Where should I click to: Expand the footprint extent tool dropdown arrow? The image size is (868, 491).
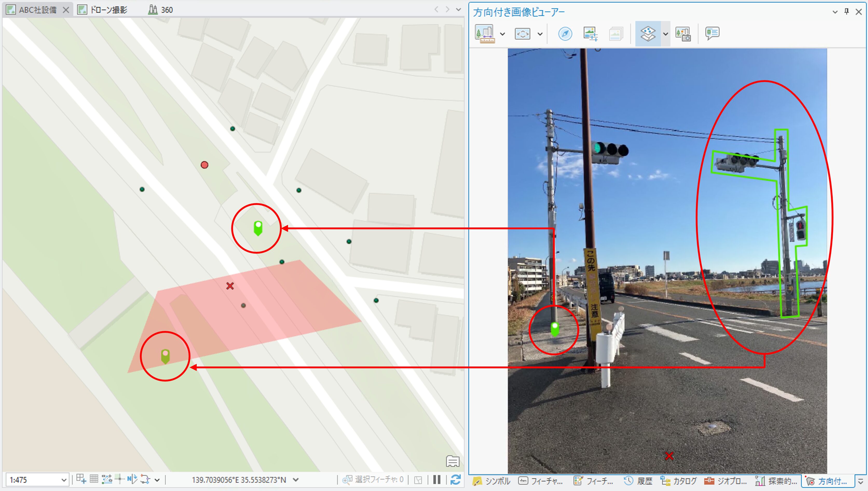pos(540,34)
